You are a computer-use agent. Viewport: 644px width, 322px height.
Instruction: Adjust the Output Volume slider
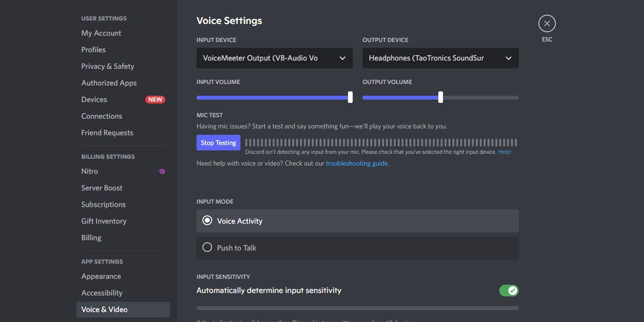click(440, 97)
